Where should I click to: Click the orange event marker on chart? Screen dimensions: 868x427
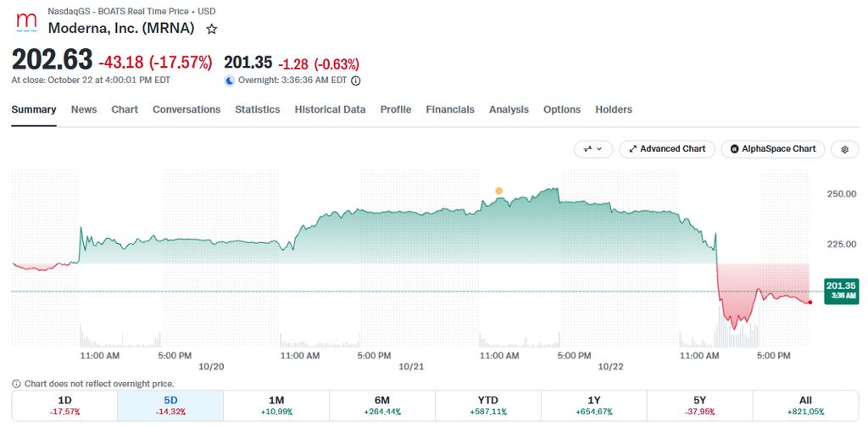pyautogui.click(x=498, y=191)
